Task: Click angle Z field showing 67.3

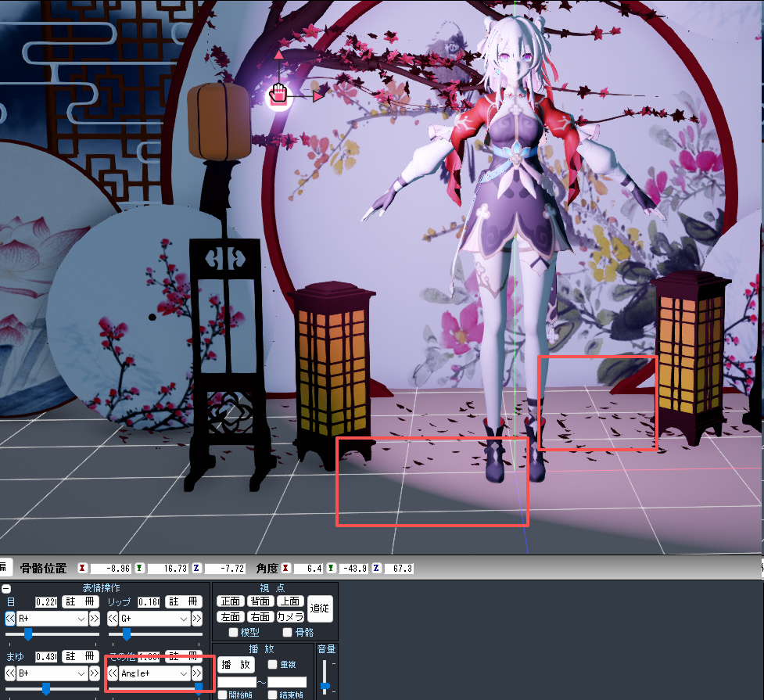Action: [399, 569]
